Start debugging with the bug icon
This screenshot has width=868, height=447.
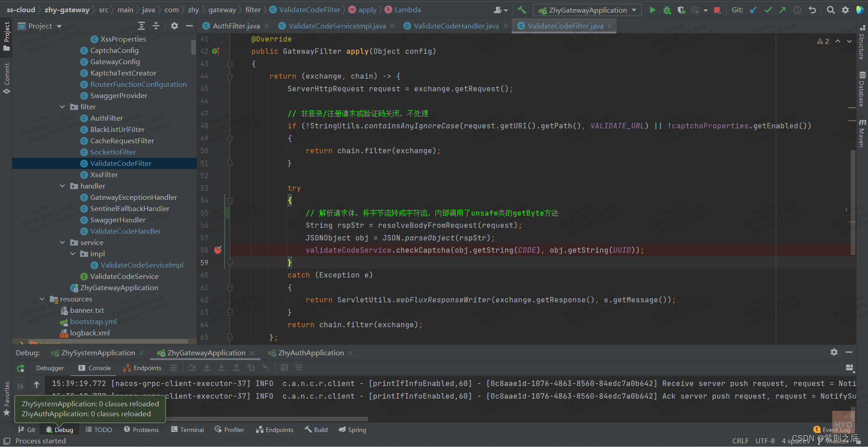[667, 10]
